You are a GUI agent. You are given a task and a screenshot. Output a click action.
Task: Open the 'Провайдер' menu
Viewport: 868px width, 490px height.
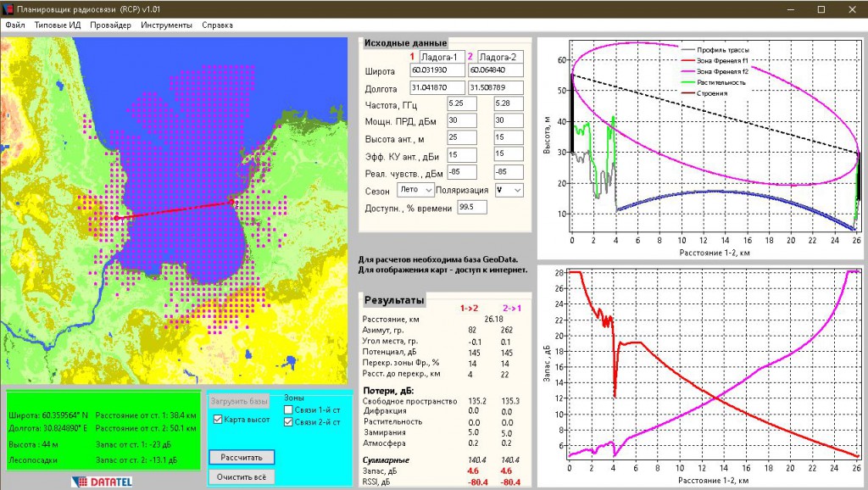tap(110, 25)
